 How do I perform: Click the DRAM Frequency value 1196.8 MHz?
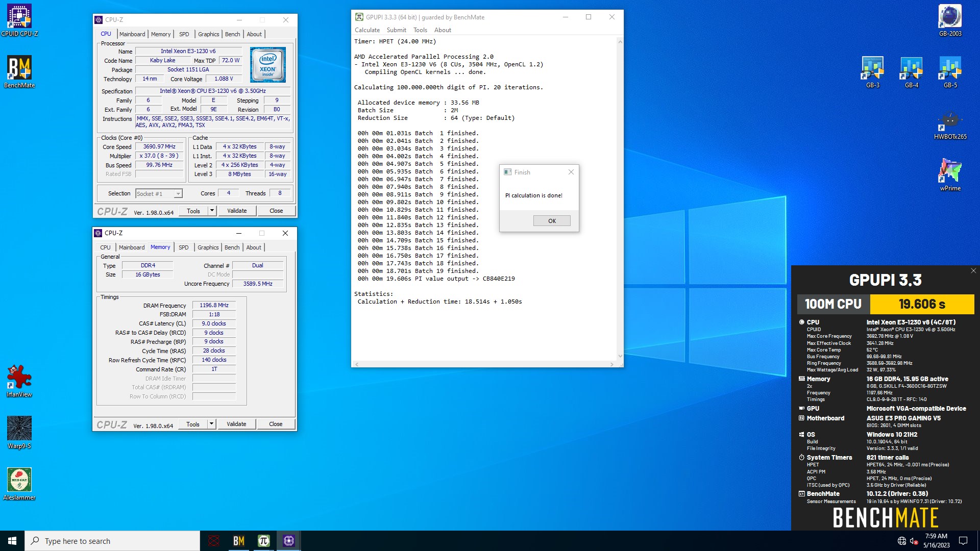tap(214, 306)
